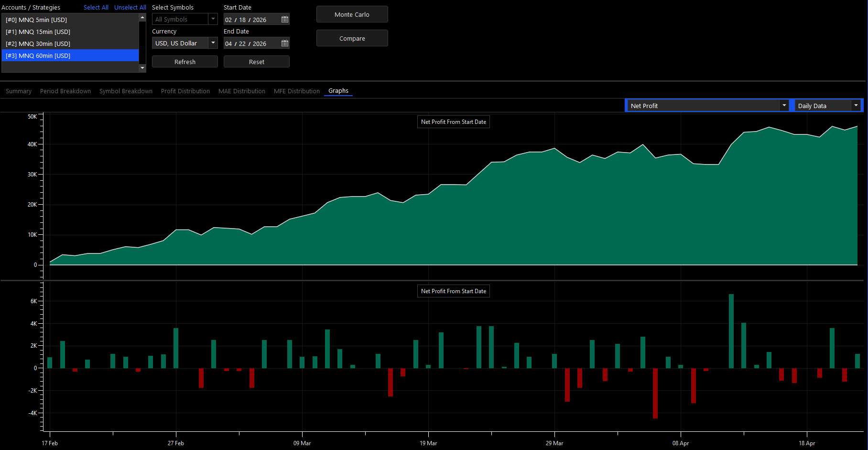Click the Unselect All link
This screenshot has height=450, width=868.
tap(130, 7)
